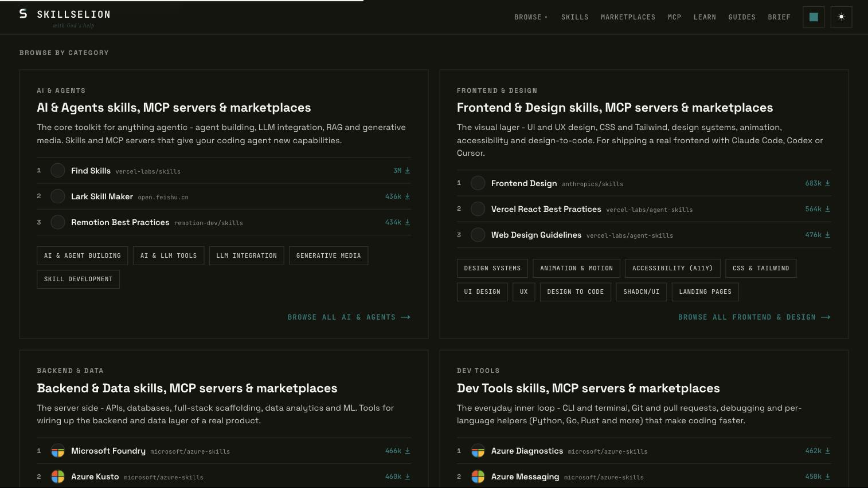This screenshot has width=868, height=488.
Task: Open the Backend & Data skills heading
Action: point(187,388)
